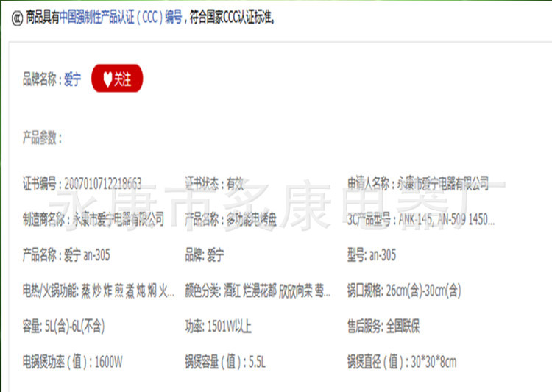552x392 pixels.
Task: Click the 售后服务: 全国联保 entry
Action: (383, 327)
